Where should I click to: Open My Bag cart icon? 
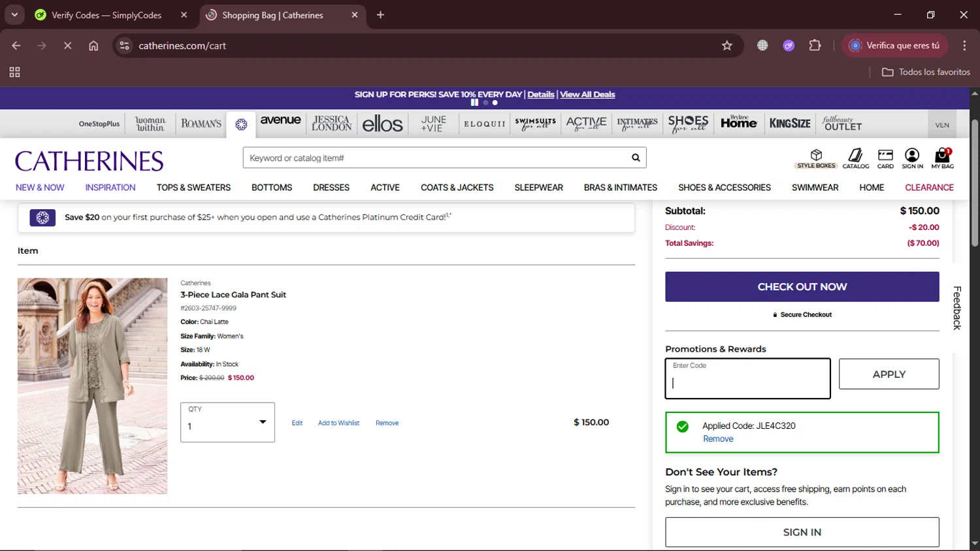click(x=942, y=158)
